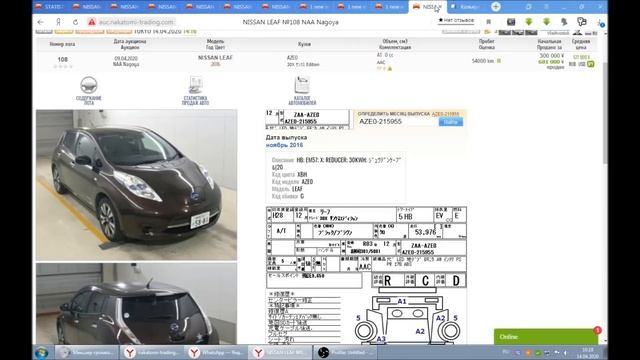Open the OBS Studio taskbar item

(346, 352)
